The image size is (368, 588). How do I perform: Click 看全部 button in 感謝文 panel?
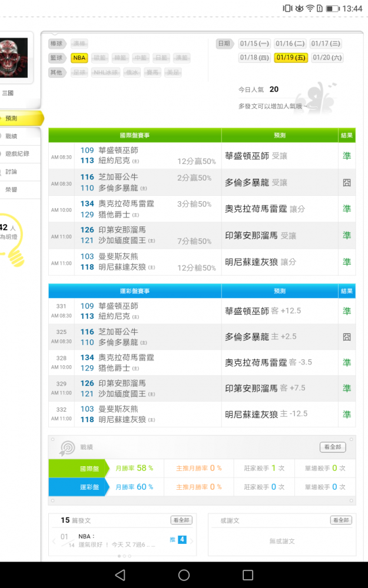pyautogui.click(x=341, y=520)
